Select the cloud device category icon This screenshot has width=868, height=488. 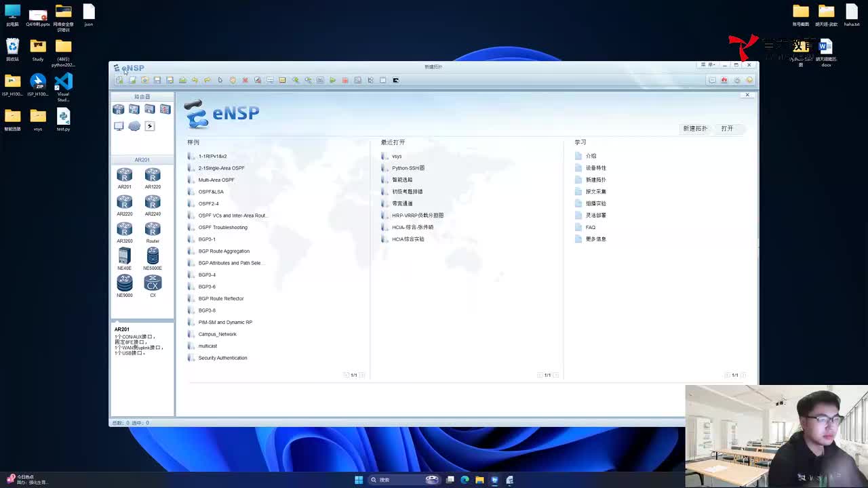tap(134, 126)
